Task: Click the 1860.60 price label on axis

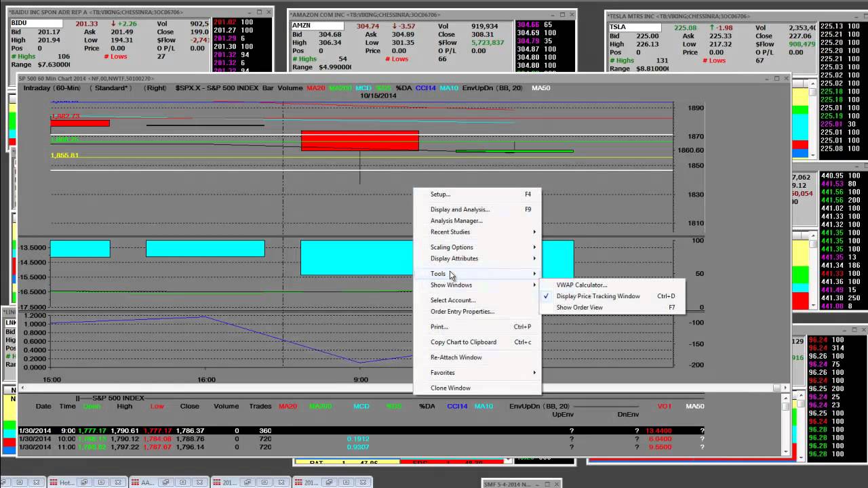Action: click(690, 150)
